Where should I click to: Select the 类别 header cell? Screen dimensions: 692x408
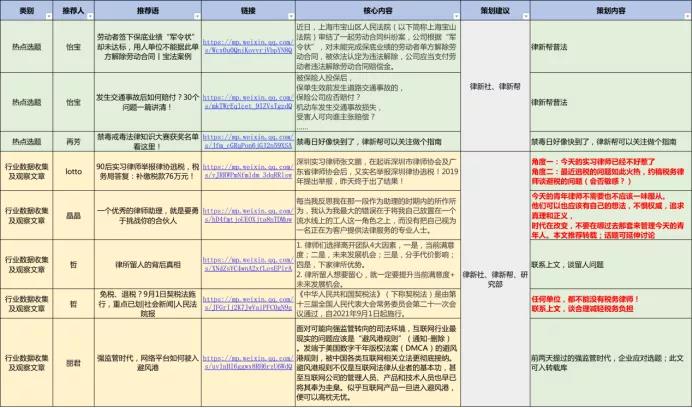26,11
